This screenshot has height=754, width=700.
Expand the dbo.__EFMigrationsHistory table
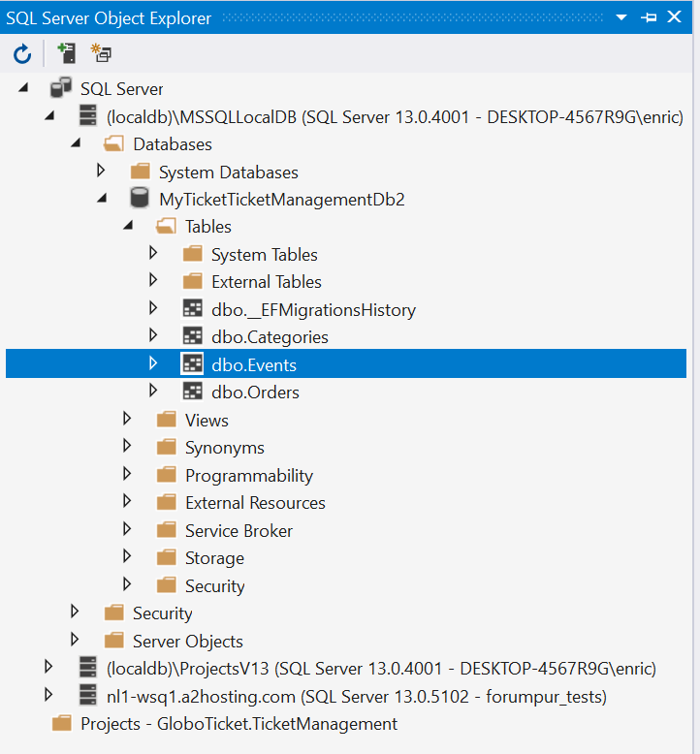click(153, 308)
